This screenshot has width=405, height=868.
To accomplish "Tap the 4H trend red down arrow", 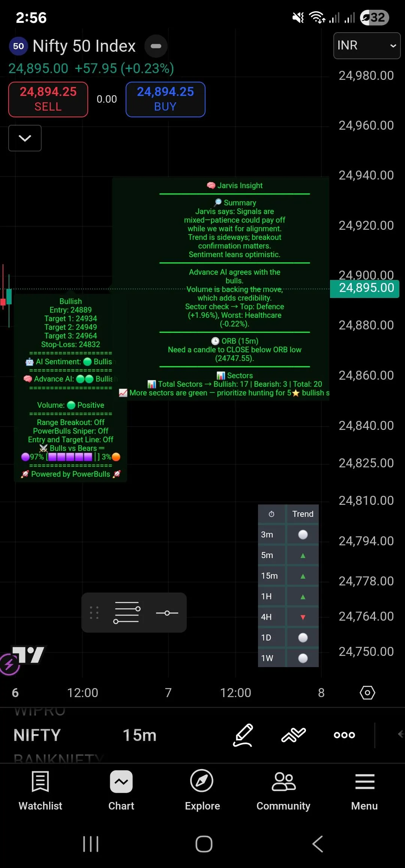I will coord(303,617).
